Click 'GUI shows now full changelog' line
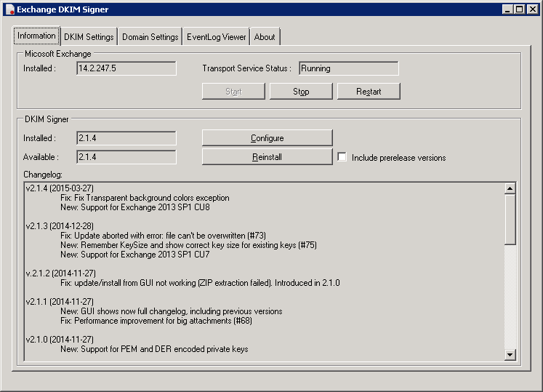The width and height of the screenshot is (543, 392). point(172,311)
